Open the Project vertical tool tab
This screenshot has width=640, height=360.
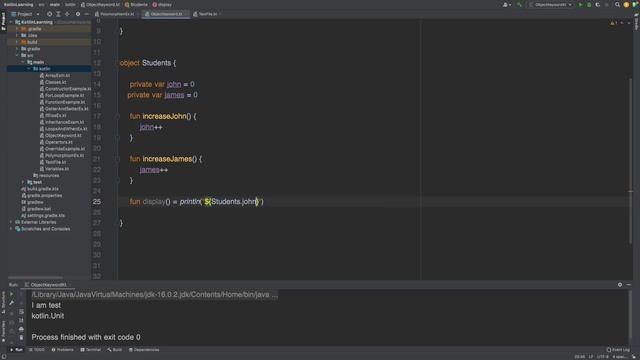coord(3,21)
